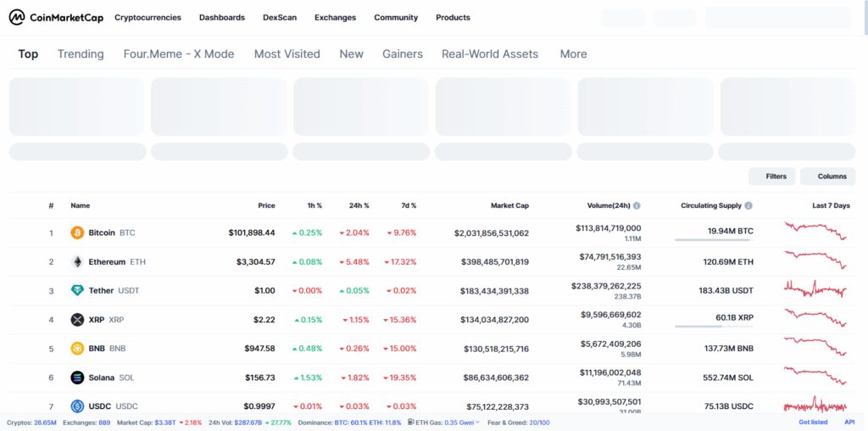Click the ETH Gas pump icon
Viewport: 868px width, 431px height.
[411, 423]
